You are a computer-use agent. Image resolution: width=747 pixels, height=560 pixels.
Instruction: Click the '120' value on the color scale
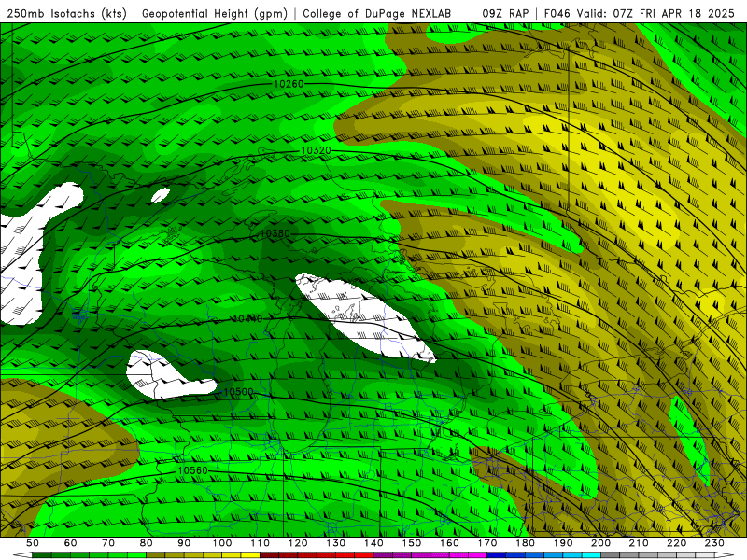(298, 543)
